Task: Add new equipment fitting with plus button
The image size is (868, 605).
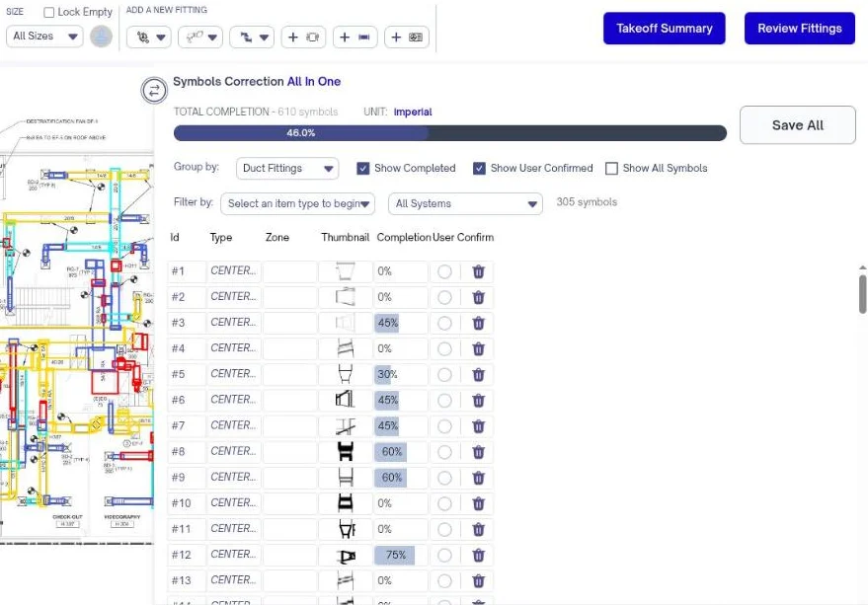Action: tap(303, 38)
